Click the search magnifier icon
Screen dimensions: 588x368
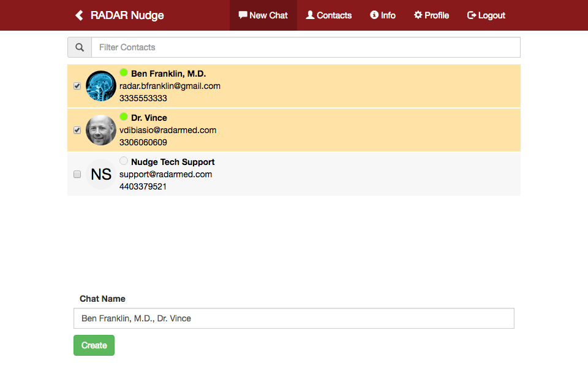[x=80, y=47]
